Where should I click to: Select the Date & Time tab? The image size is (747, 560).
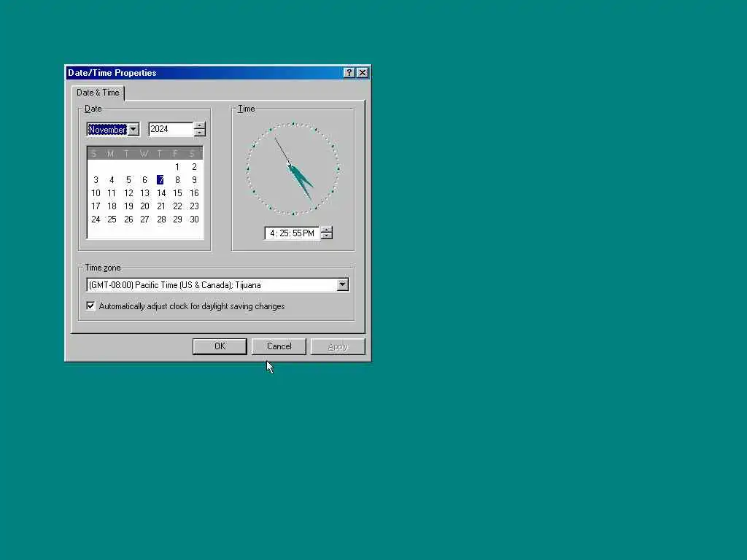tap(98, 93)
